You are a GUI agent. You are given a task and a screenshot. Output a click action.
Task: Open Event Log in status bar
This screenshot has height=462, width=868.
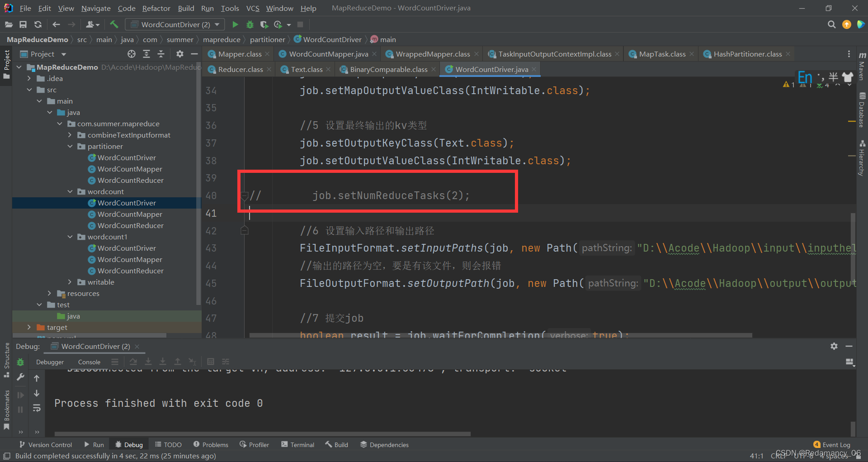tap(832, 445)
